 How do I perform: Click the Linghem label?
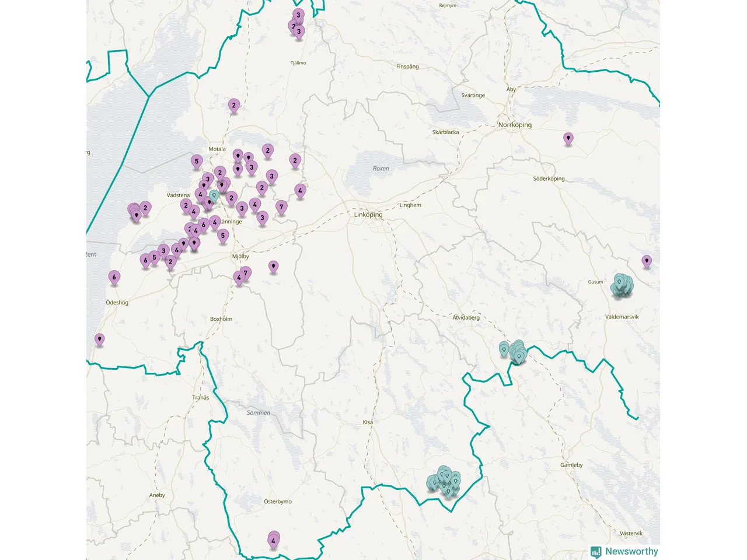(x=410, y=205)
